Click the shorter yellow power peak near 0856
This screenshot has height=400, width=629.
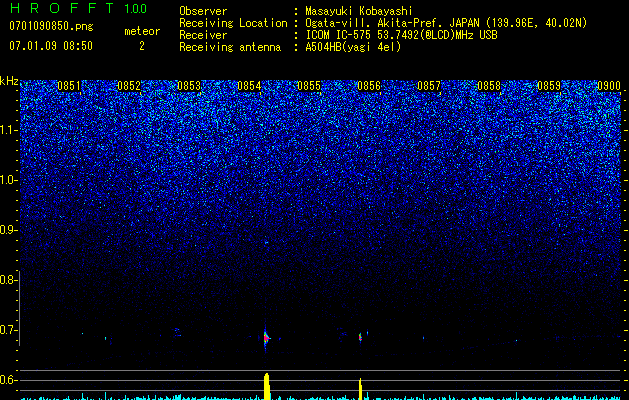click(x=360, y=389)
